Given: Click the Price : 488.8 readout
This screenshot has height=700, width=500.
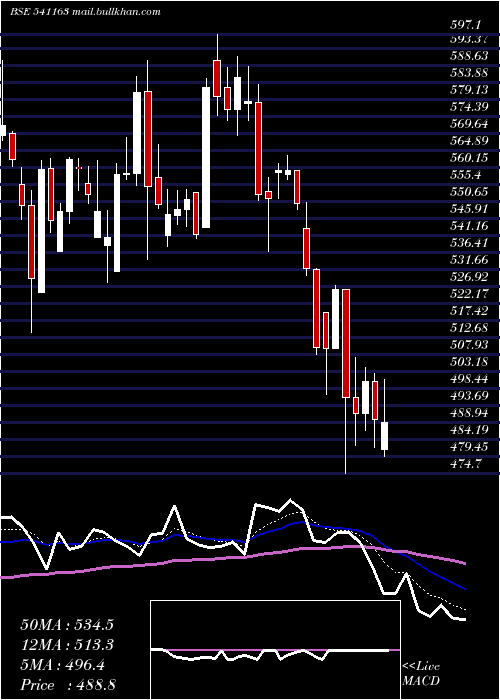Looking at the screenshot, I should click(x=68, y=685).
